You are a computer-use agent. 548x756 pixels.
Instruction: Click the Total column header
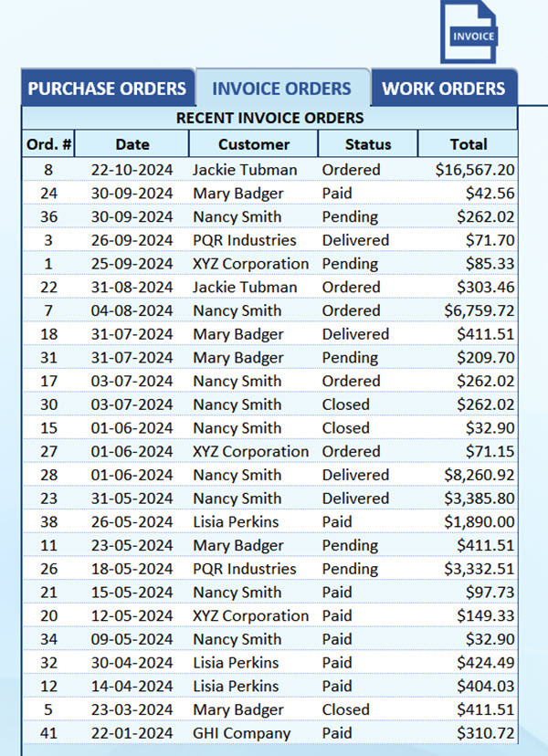tap(468, 144)
